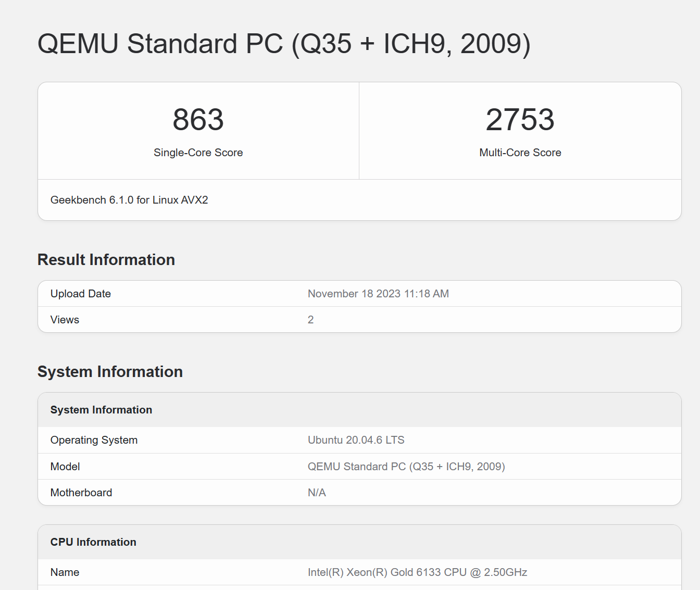The height and width of the screenshot is (590, 700).
Task: Click the Result Information section heading
Action: coord(106,259)
